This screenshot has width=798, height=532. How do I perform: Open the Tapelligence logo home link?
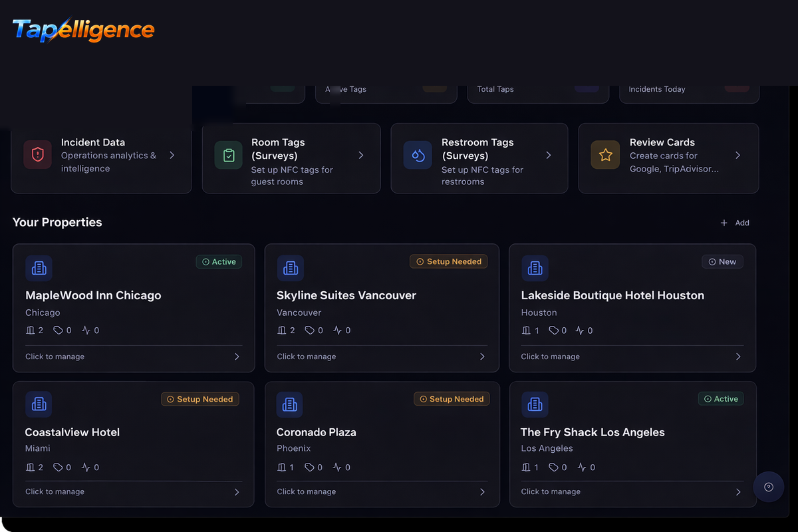(x=83, y=29)
